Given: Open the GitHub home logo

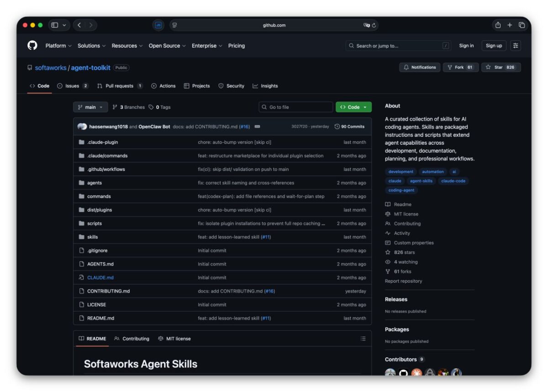Looking at the screenshot, I should coord(32,45).
